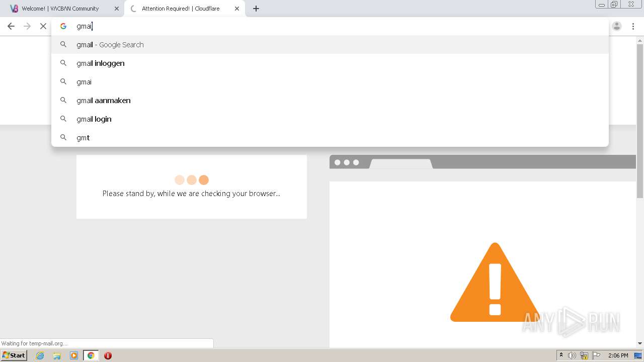Viewport: 644px width, 362px height.
Task: Click the 'Please stand by' checking message
Action: coord(191,194)
